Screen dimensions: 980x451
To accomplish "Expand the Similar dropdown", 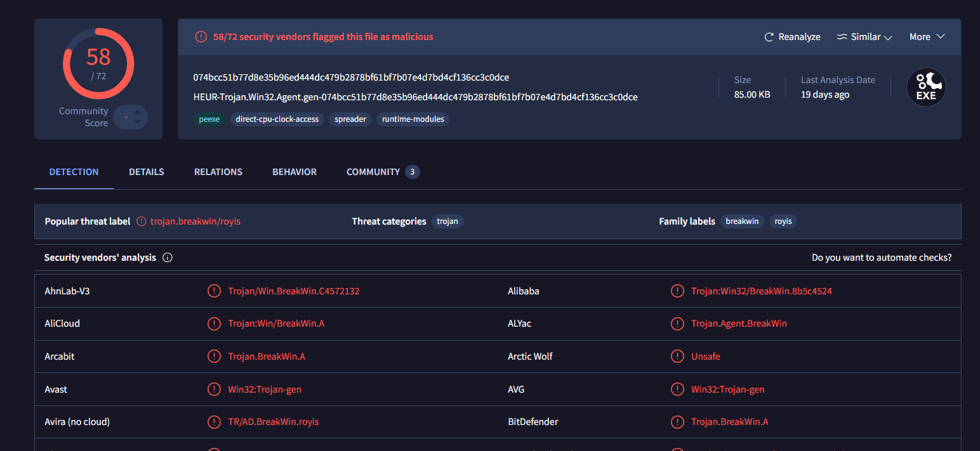I will (x=864, y=37).
